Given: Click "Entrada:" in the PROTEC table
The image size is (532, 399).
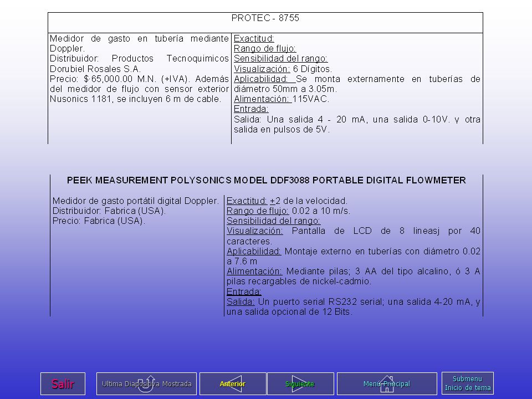Looking at the screenshot, I should [x=251, y=109].
